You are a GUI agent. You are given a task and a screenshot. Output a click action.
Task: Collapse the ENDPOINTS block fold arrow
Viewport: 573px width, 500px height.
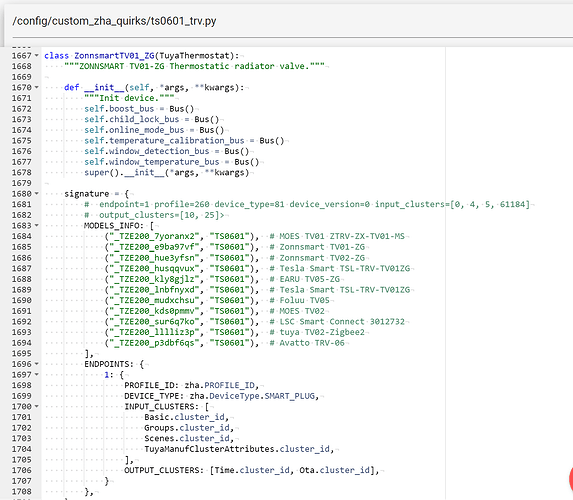point(37,364)
